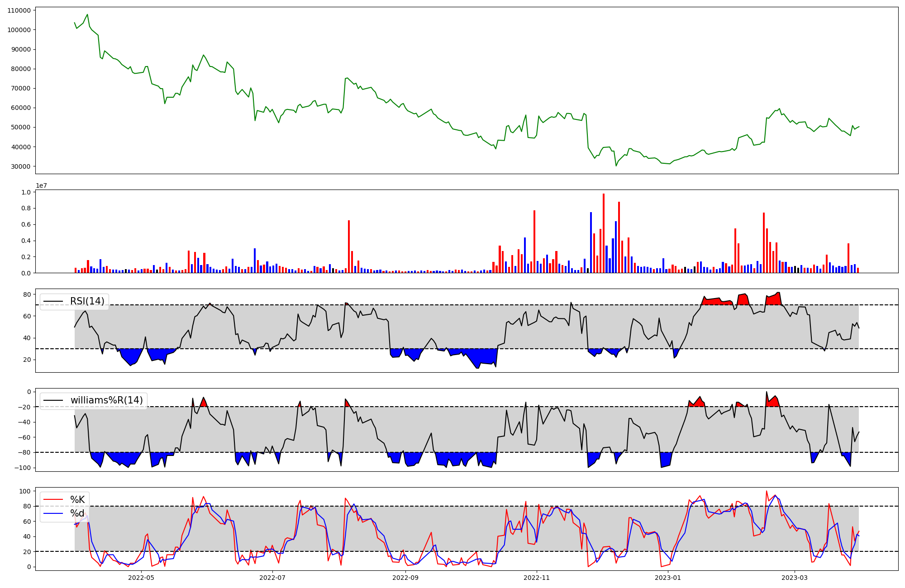Click the 2022-05 x-axis date label
Screen dimensions: 905x588
pyautogui.click(x=141, y=578)
